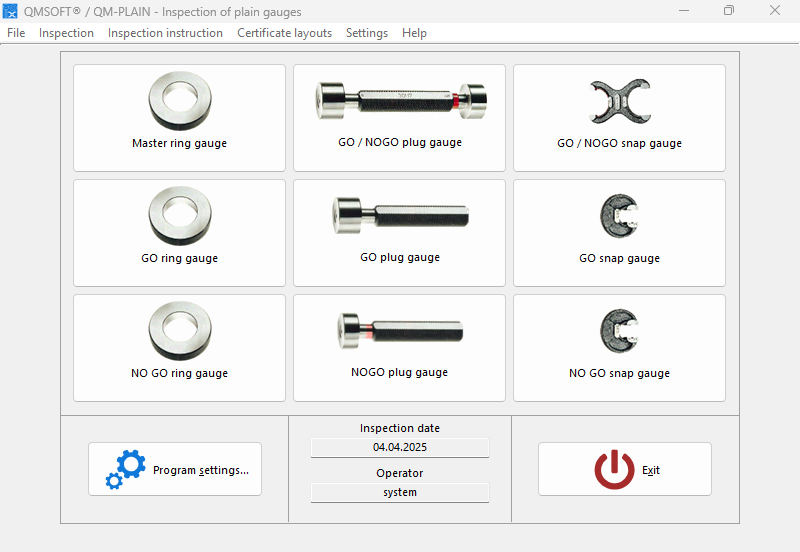Click the Exit button label
800x552 pixels.
click(x=651, y=470)
